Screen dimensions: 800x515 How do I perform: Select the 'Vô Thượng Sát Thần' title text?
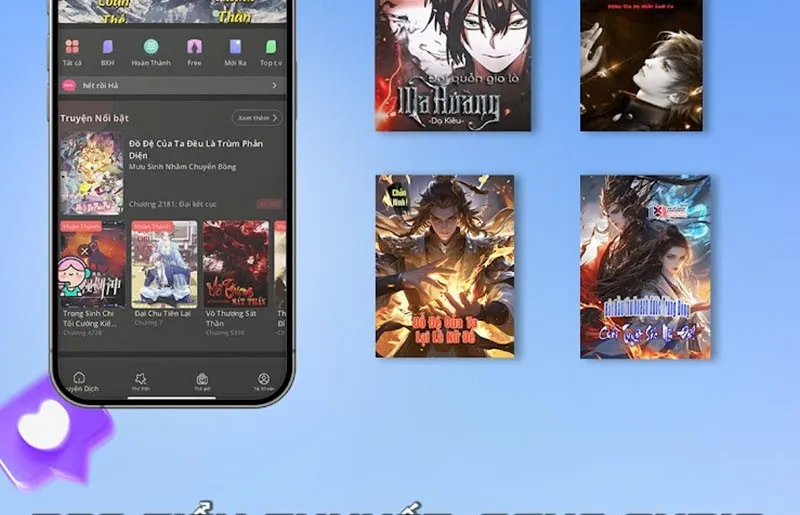pyautogui.click(x=229, y=318)
